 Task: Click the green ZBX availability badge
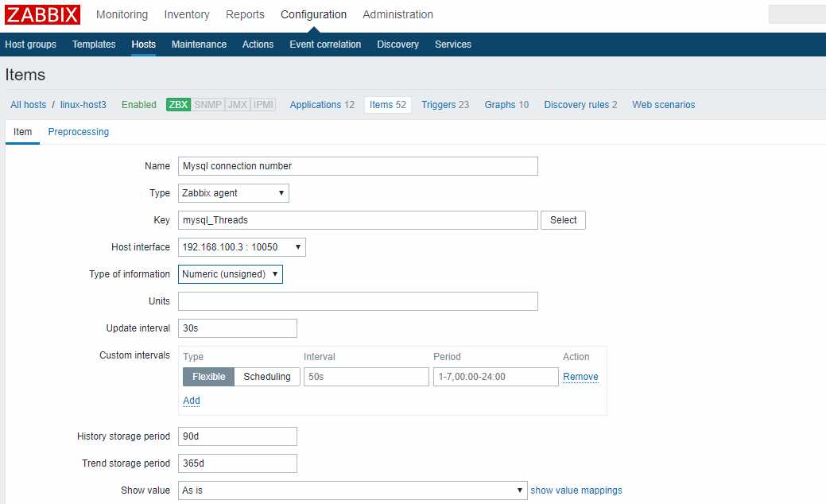tap(178, 105)
